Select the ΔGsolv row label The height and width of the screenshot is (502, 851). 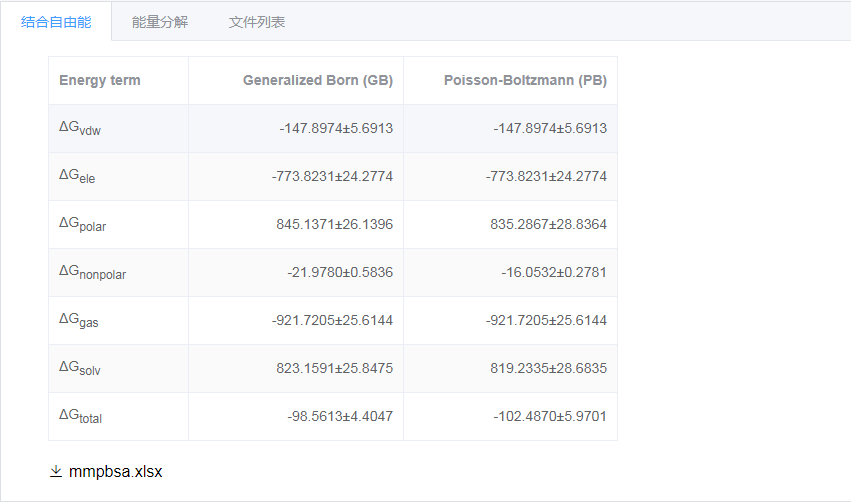coord(80,369)
